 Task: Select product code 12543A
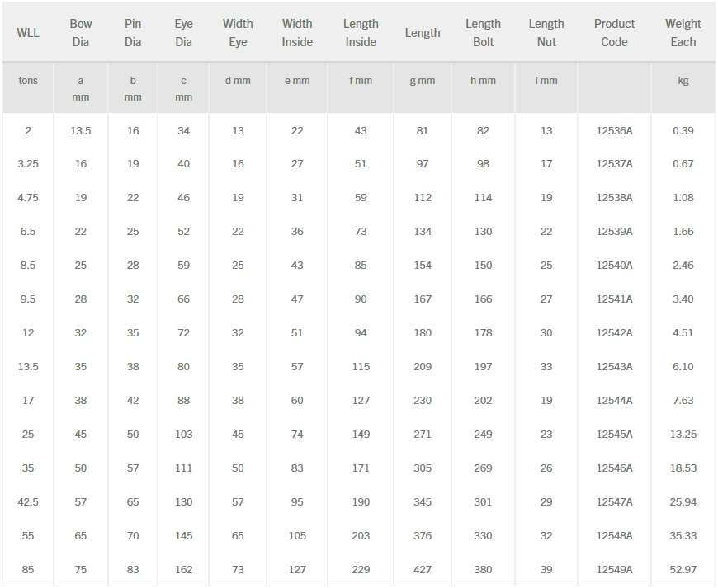coord(614,367)
